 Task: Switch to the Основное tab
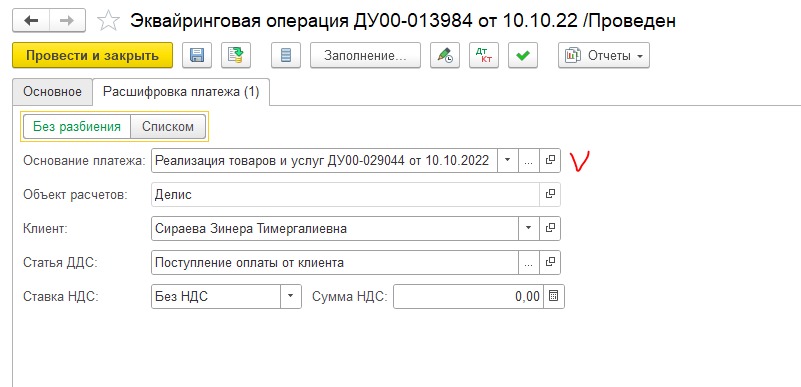53,92
